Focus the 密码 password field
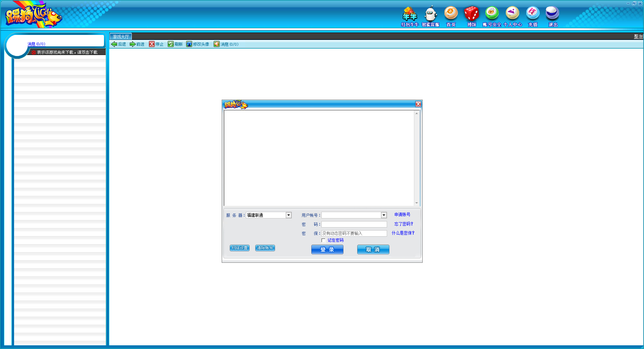The image size is (644, 349). [354, 224]
